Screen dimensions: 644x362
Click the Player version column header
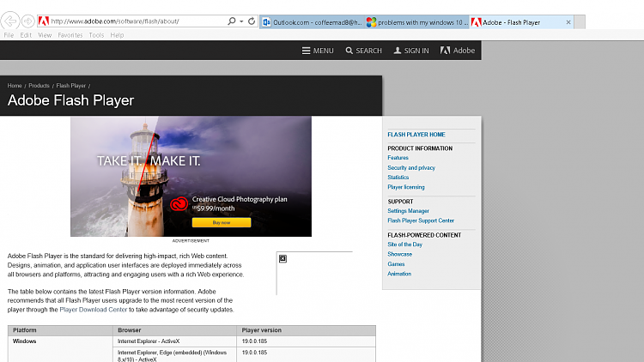pyautogui.click(x=306, y=330)
